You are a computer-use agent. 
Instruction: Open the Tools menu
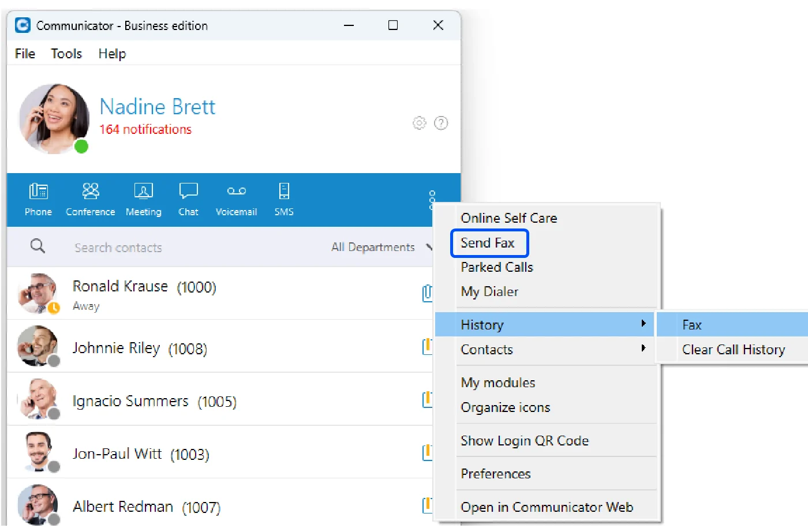(x=66, y=54)
